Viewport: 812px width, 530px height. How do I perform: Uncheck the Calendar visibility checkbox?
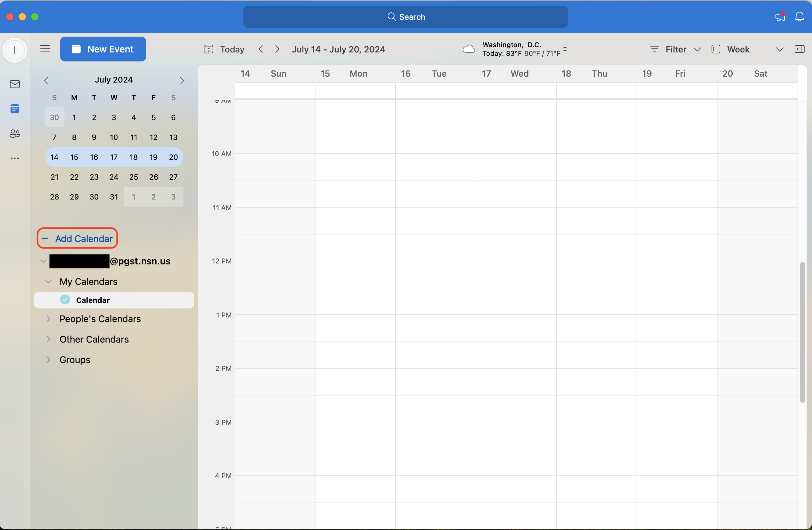[x=65, y=300]
